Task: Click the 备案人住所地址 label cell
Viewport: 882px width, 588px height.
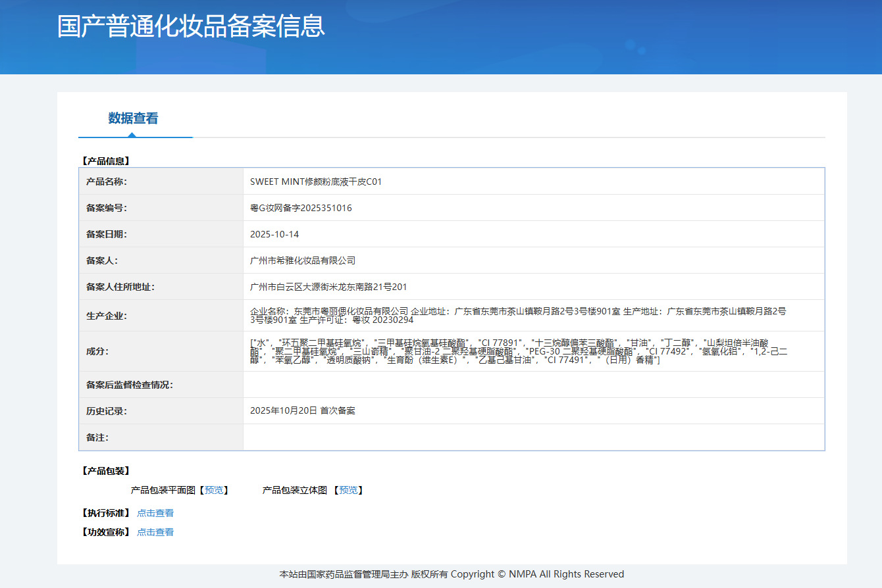Action: [x=161, y=287]
